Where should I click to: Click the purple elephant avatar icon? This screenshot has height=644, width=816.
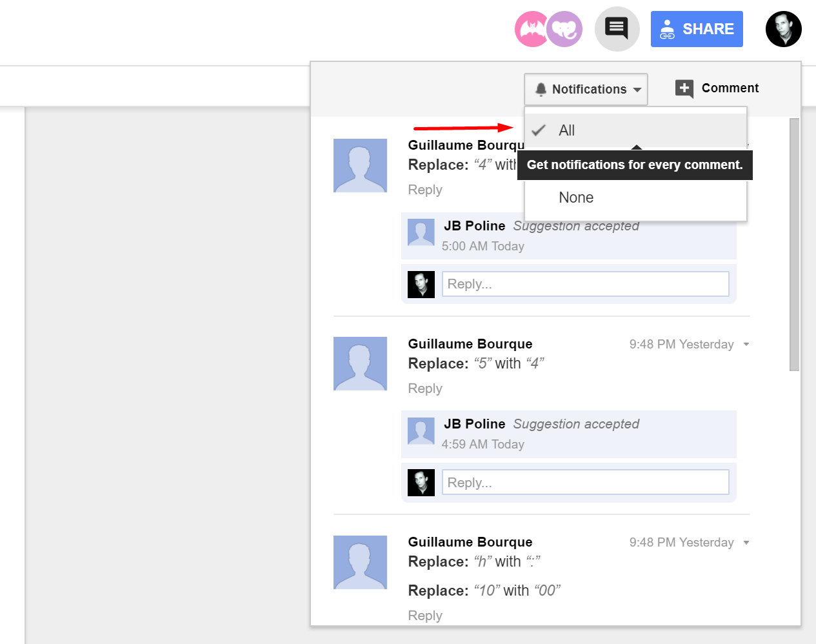click(564, 29)
